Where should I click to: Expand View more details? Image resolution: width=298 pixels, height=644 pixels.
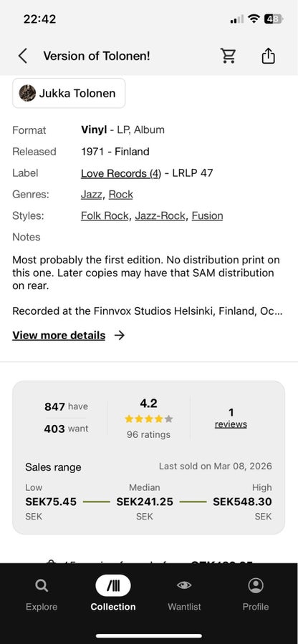[59, 336]
